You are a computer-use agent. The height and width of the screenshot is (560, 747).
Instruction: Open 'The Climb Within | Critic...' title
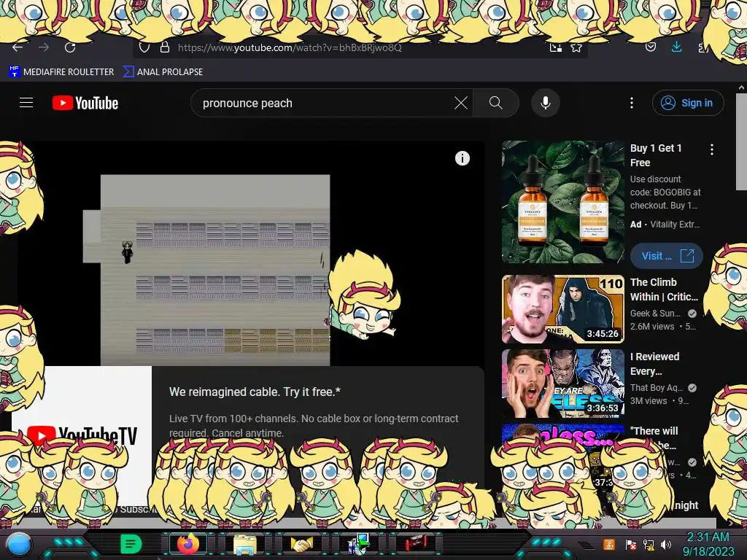[x=664, y=289]
